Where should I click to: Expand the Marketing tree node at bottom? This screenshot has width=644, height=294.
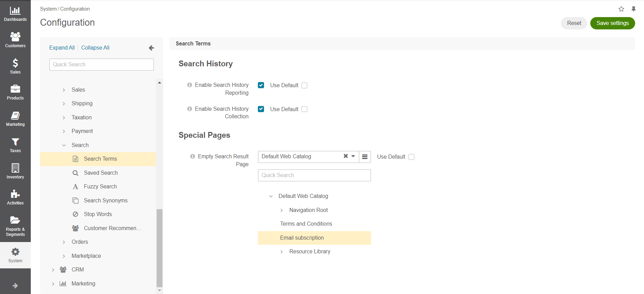53,284
